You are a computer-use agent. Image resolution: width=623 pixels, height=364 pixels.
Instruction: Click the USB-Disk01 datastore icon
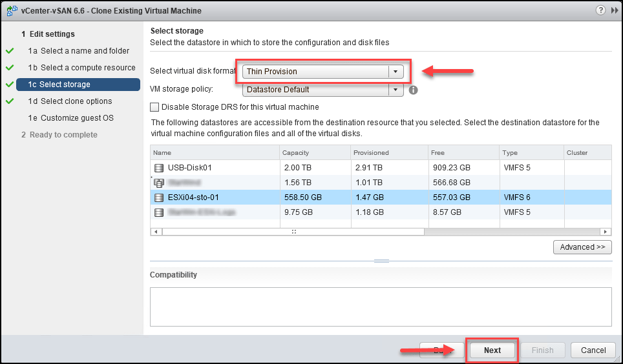point(159,168)
